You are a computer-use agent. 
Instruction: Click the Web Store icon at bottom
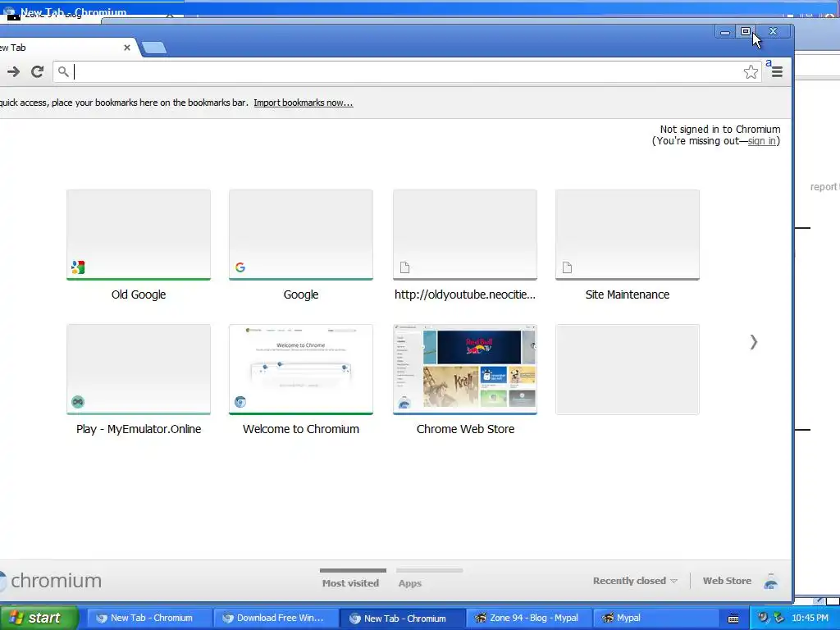click(770, 582)
